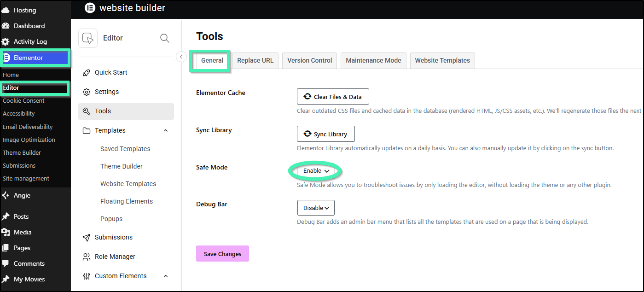Screen dimensions: 644x292
Task: Click the Media icon
Action: tap(6, 232)
